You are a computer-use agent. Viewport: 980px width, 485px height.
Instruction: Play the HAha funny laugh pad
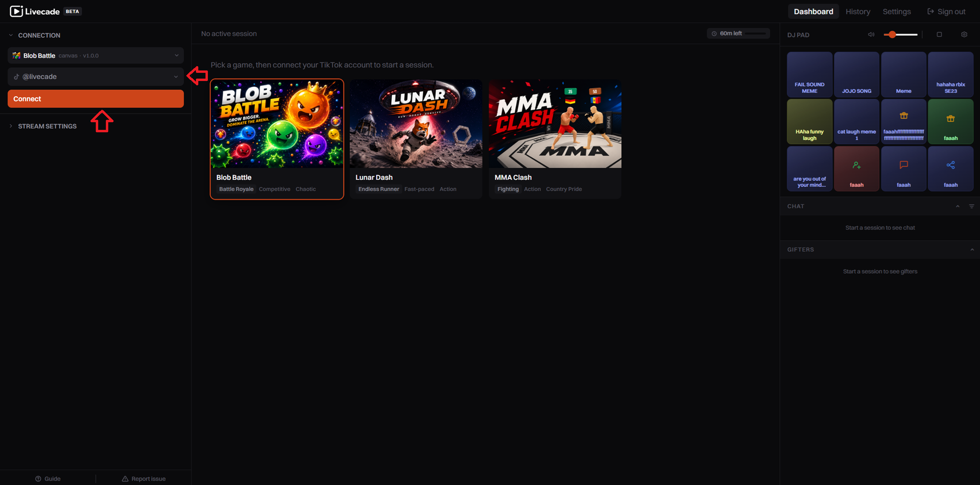(810, 122)
